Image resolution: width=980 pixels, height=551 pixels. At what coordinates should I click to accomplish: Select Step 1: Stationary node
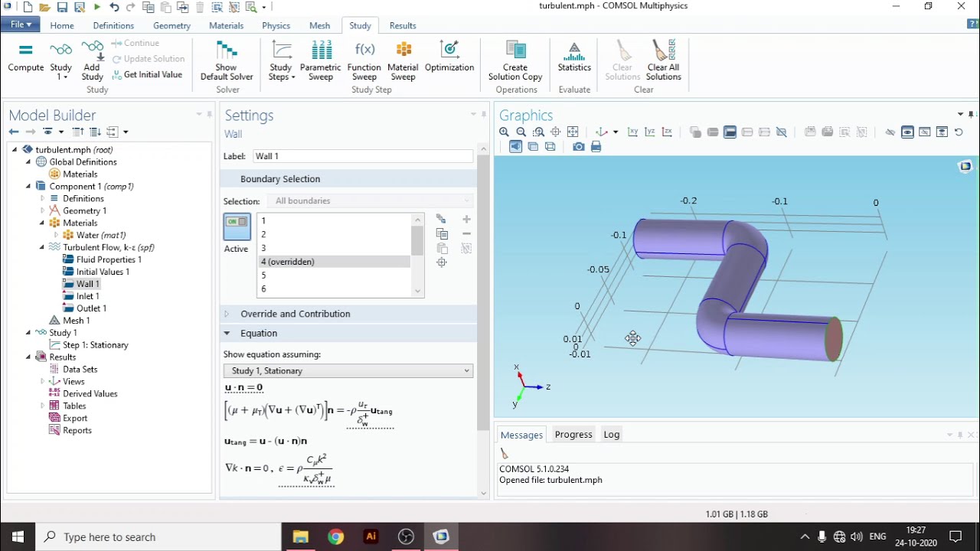pyautogui.click(x=95, y=345)
